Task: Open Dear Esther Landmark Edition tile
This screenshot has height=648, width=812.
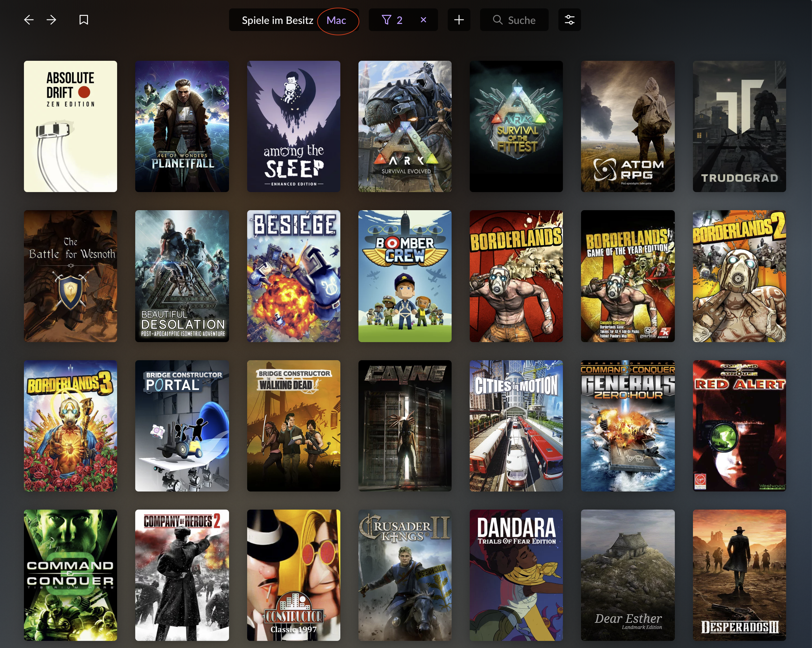Action: coord(628,575)
